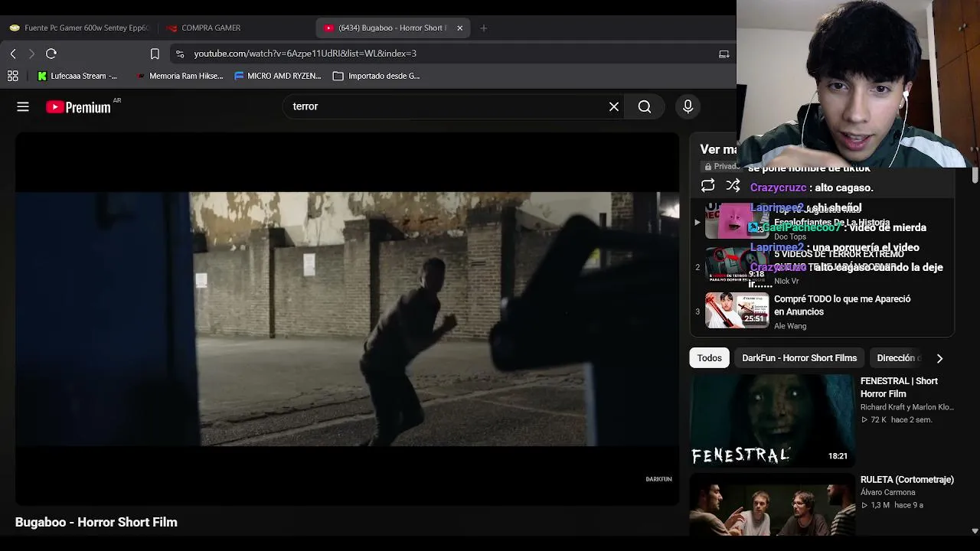Go to YouTube Premium home logo
The height and width of the screenshot is (551, 980).
click(78, 107)
